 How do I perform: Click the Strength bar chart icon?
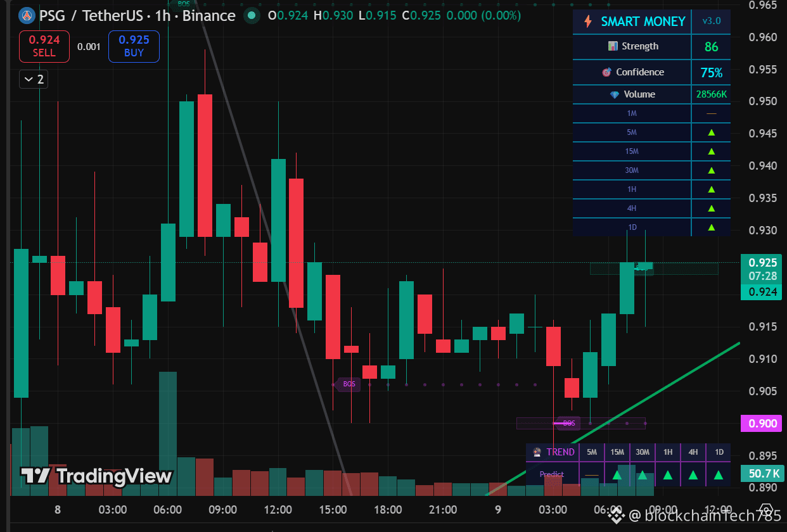(613, 46)
